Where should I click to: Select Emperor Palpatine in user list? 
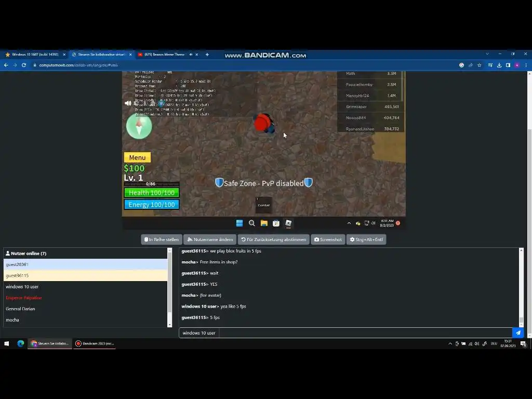coord(86,298)
